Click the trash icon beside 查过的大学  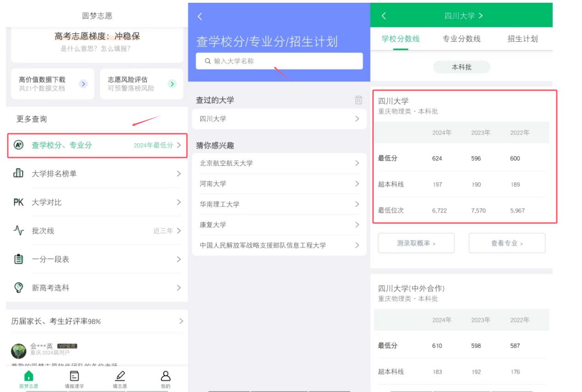(x=358, y=100)
